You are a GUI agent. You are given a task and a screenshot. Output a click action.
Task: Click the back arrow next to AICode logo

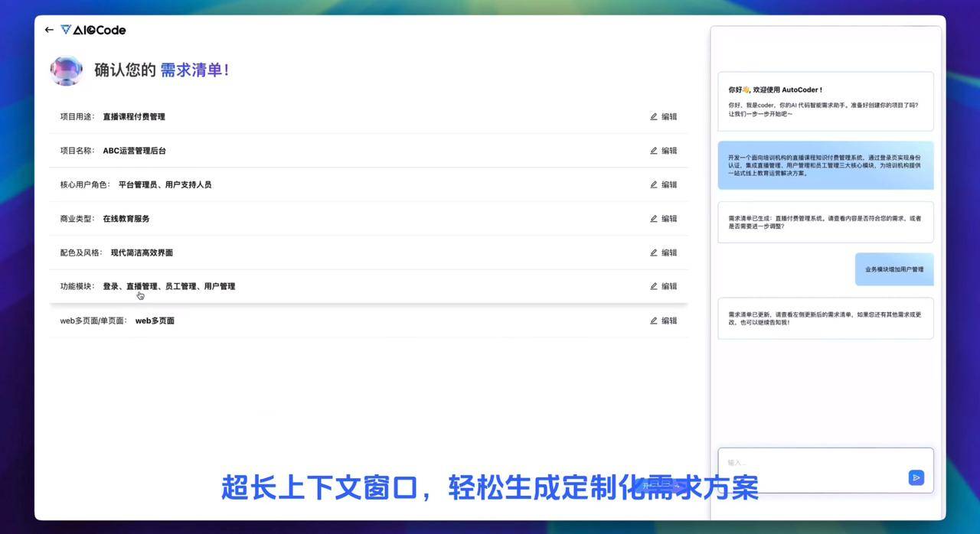click(49, 30)
